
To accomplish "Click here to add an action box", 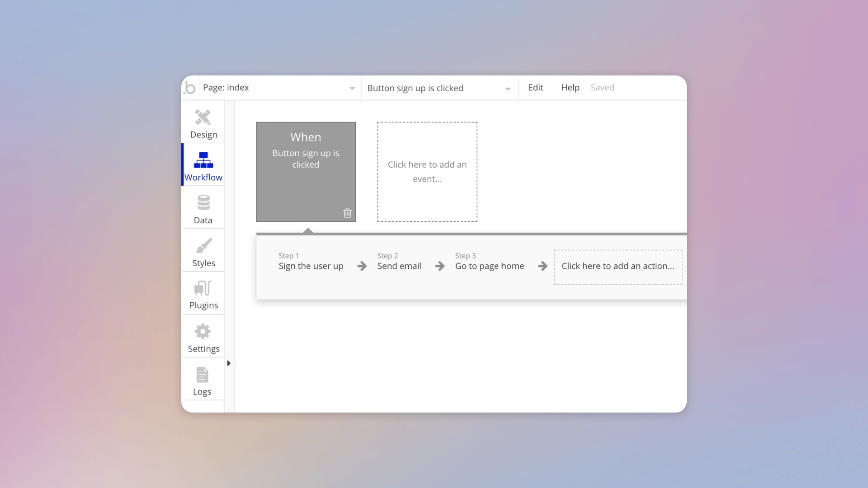I will pos(618,267).
